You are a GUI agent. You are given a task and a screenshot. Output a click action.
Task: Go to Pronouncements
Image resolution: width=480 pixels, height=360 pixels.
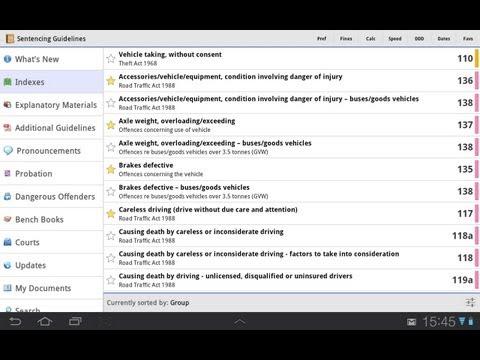pyautogui.click(x=51, y=151)
